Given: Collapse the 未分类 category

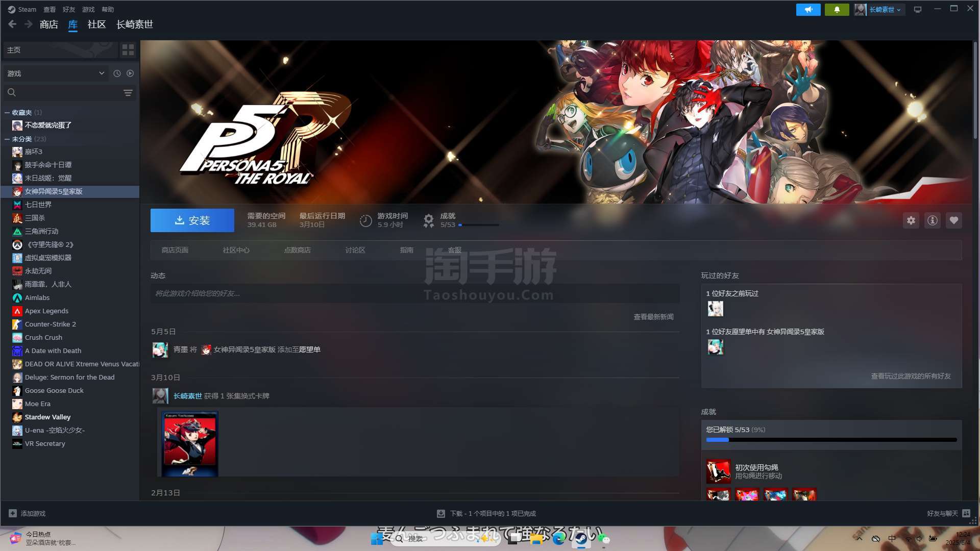Looking at the screenshot, I should (x=7, y=139).
